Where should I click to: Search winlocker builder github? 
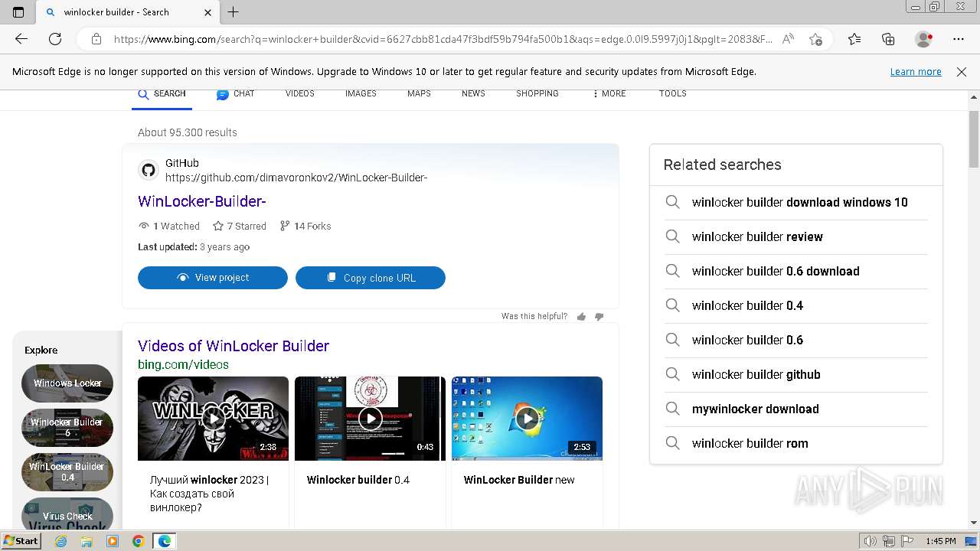[x=796, y=375]
